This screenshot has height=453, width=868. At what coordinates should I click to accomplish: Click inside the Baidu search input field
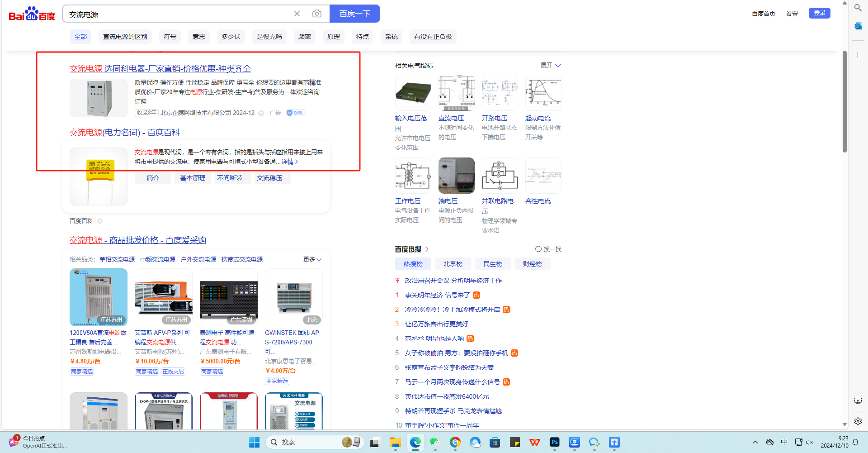[176, 14]
